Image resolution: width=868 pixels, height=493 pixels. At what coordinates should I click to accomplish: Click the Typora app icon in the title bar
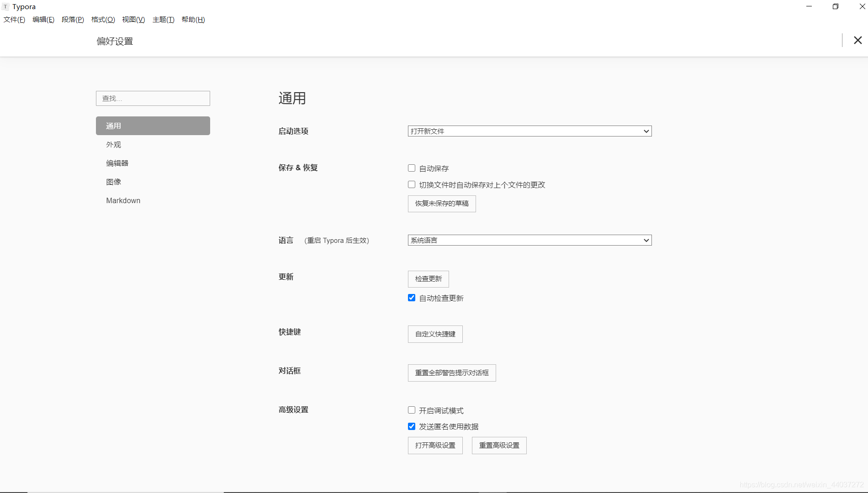pyautogui.click(x=5, y=7)
